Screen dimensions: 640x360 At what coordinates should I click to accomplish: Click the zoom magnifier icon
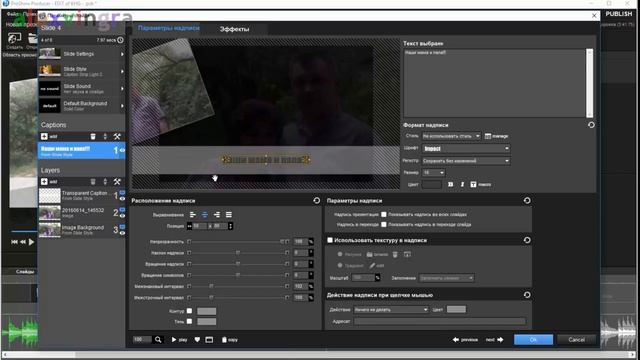point(158,340)
